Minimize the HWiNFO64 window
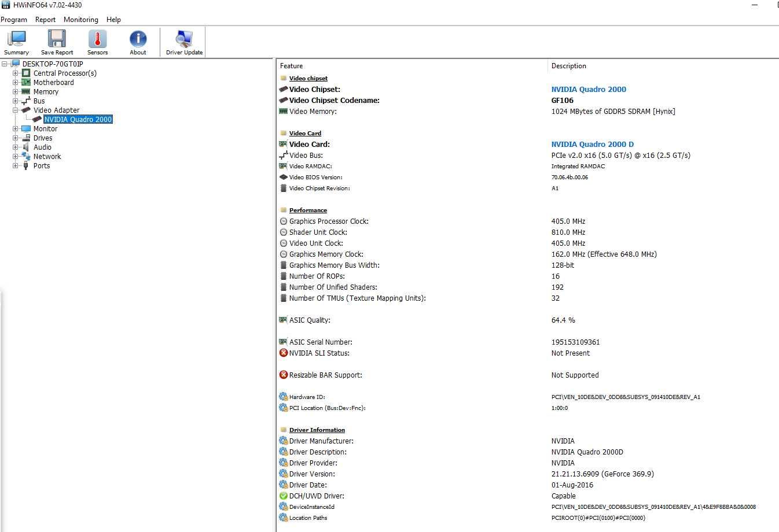 755,5
